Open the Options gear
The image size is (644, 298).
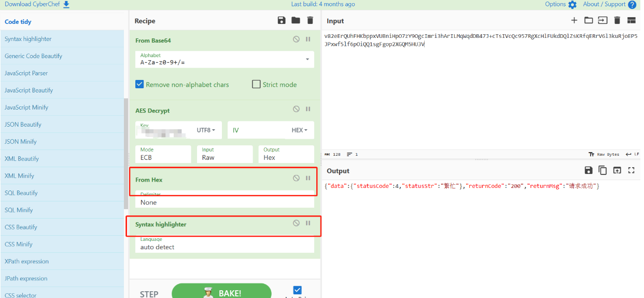click(572, 5)
